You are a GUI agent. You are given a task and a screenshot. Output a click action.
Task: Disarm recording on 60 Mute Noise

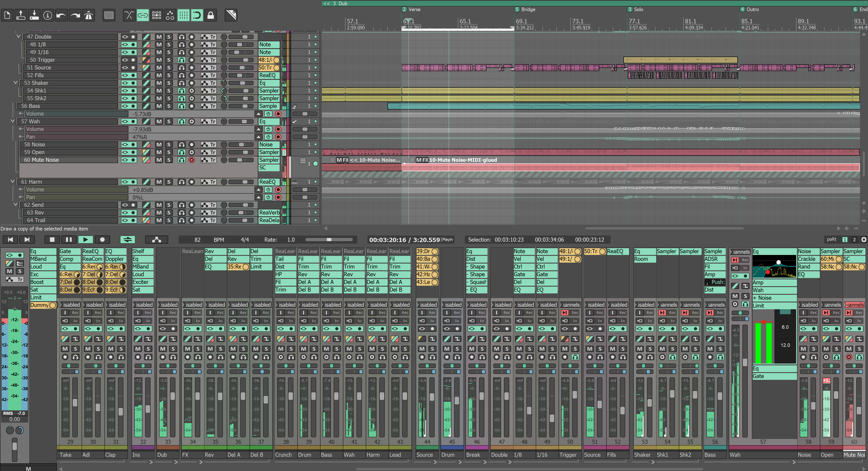point(191,160)
